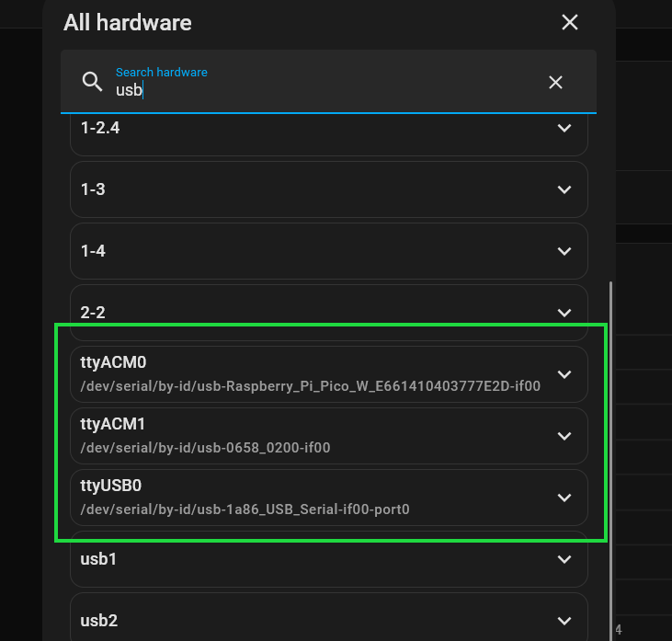Viewport: 672px width, 641px height.
Task: Click the magnifier search icon
Action: 92,82
